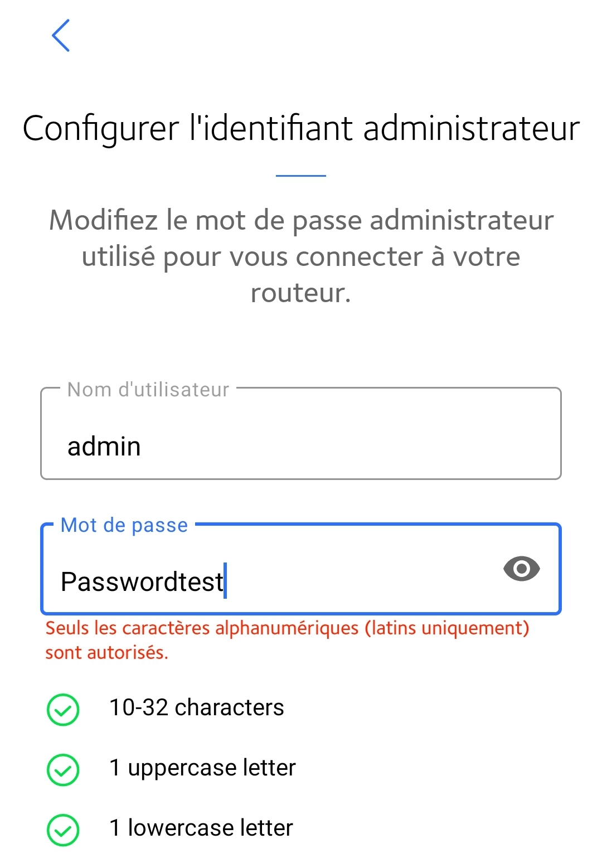Click the Passwordtest text in the password box
The image size is (602, 868).
click(x=142, y=582)
